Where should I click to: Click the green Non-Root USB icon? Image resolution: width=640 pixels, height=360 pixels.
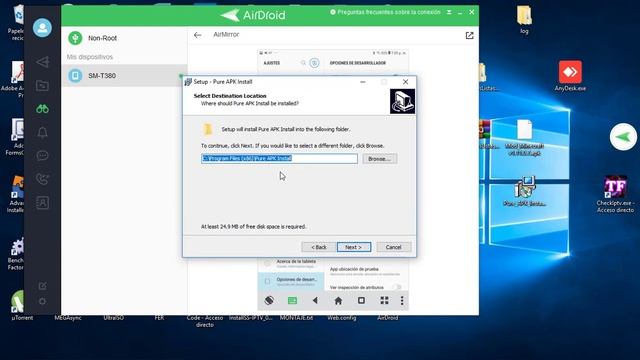coord(75,38)
